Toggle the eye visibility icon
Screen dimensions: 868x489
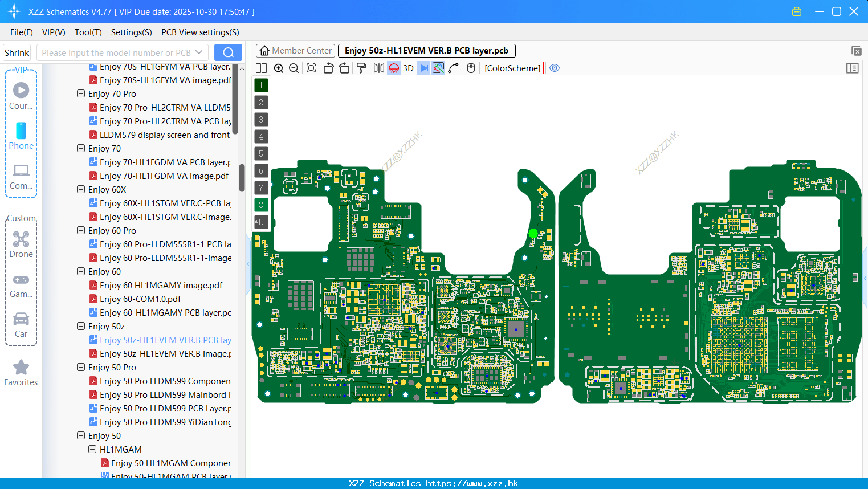tap(555, 68)
